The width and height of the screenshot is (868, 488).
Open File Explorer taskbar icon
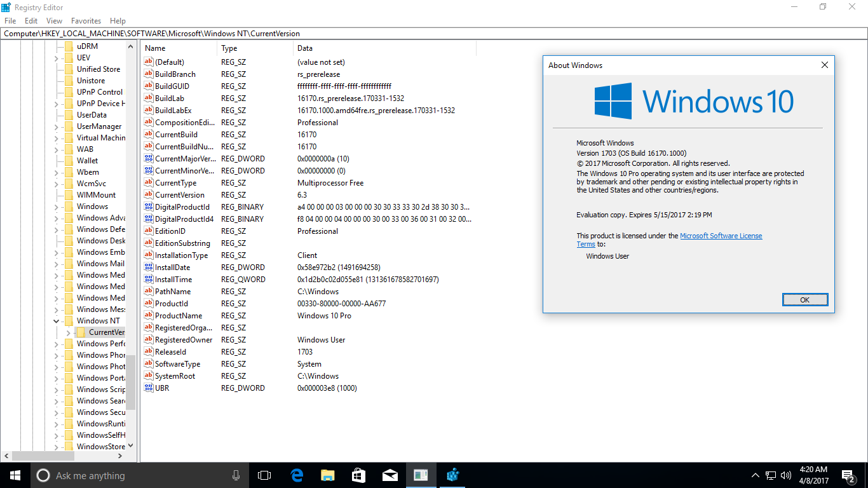tap(327, 475)
